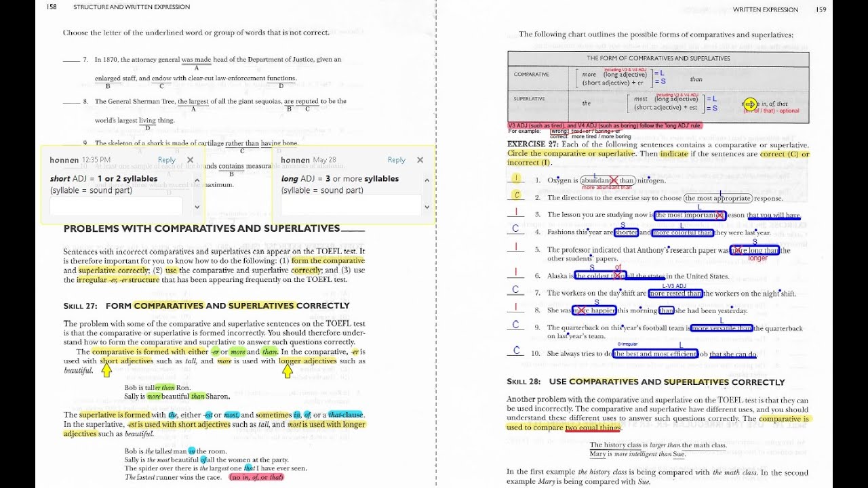
Task: Click Reply on the 12:35 PM comment
Action: (x=167, y=160)
